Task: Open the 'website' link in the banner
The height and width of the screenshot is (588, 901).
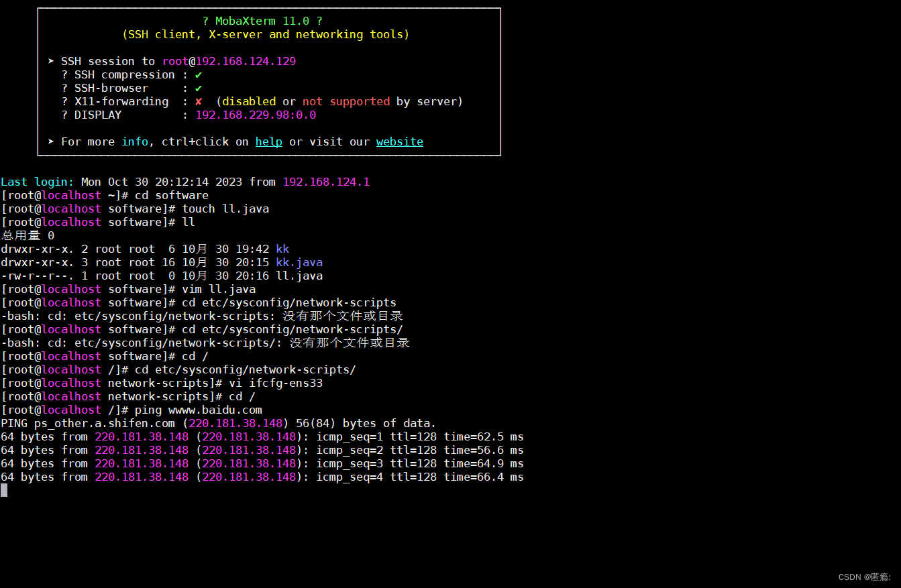Action: pos(400,141)
